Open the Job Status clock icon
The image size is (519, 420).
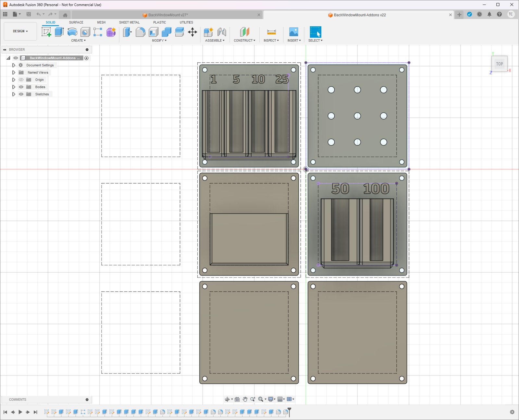coord(479,14)
